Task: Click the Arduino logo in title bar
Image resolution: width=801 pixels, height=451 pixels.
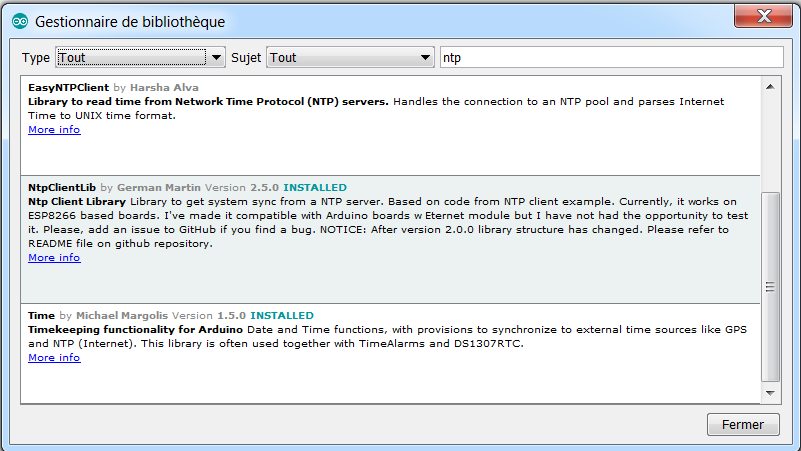Action: pyautogui.click(x=19, y=21)
